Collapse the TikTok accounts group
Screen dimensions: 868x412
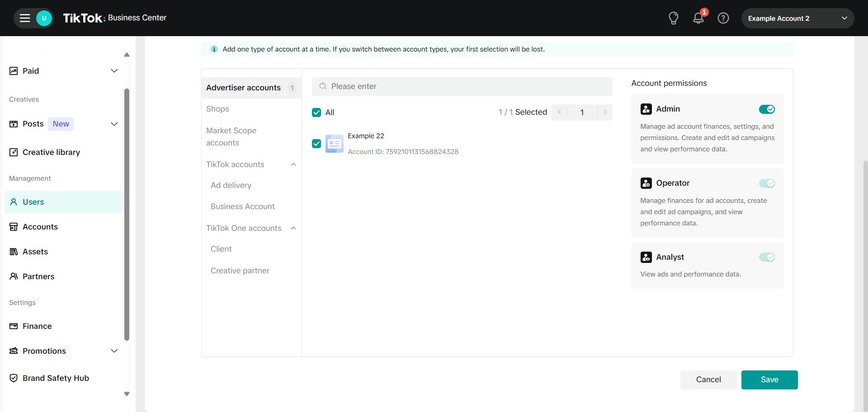[293, 164]
